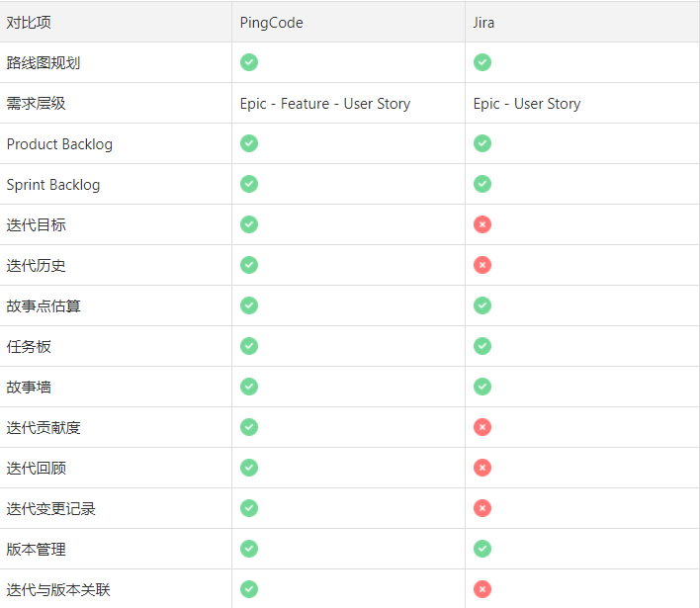700x608 pixels.
Task: Click the 需求层级 row label
Action: point(37,104)
